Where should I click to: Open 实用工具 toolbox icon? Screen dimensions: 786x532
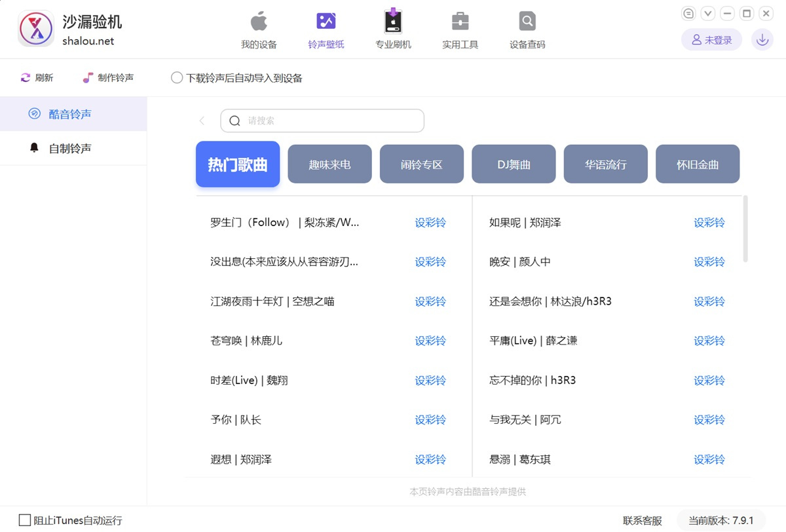tap(460, 22)
